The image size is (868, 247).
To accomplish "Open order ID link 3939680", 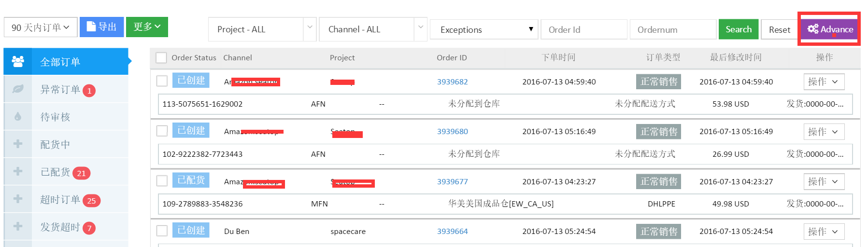I will tap(453, 131).
